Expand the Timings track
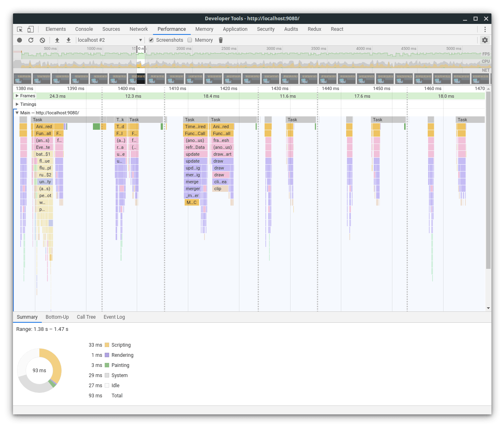The width and height of the screenshot is (504, 431). click(17, 104)
